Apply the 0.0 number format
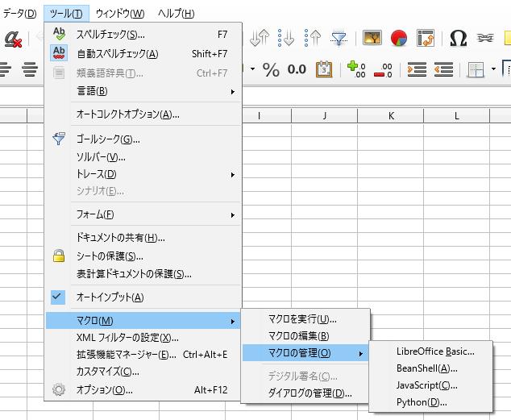The height and width of the screenshot is (420, 511). (297, 69)
